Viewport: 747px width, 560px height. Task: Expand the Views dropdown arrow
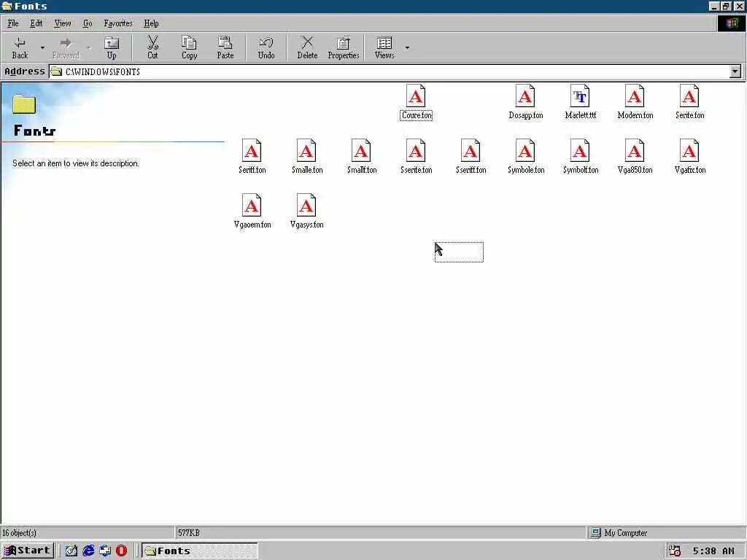tap(407, 47)
